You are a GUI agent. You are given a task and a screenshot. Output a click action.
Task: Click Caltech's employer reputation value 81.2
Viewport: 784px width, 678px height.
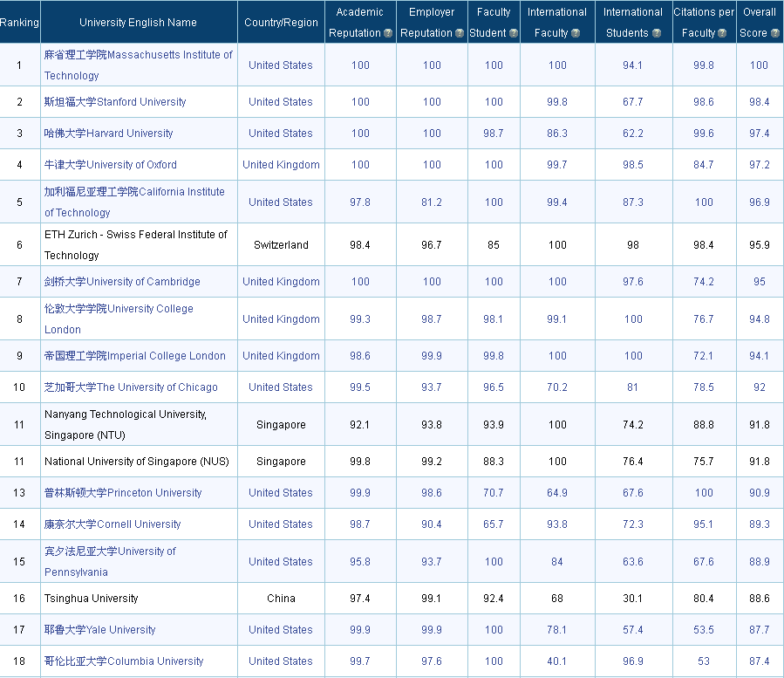432,202
